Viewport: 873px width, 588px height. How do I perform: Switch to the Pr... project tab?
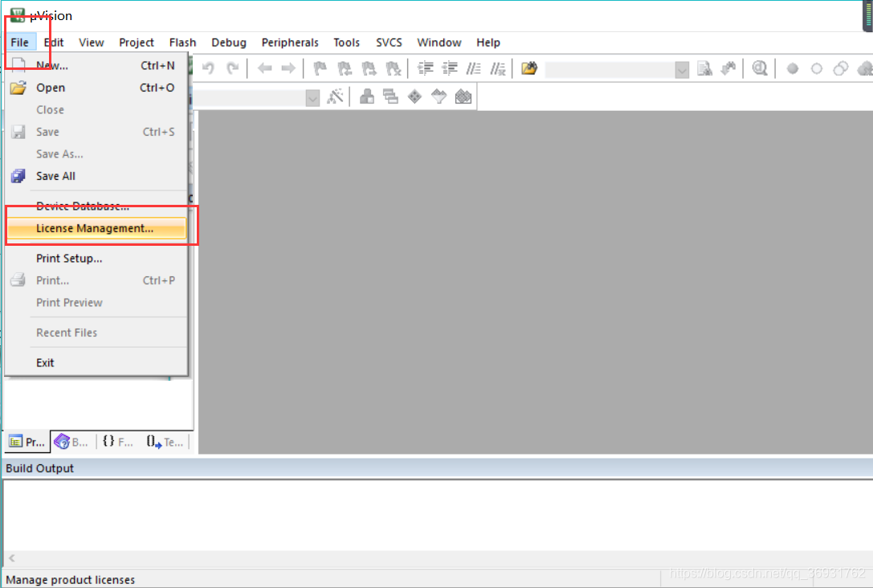pos(27,442)
